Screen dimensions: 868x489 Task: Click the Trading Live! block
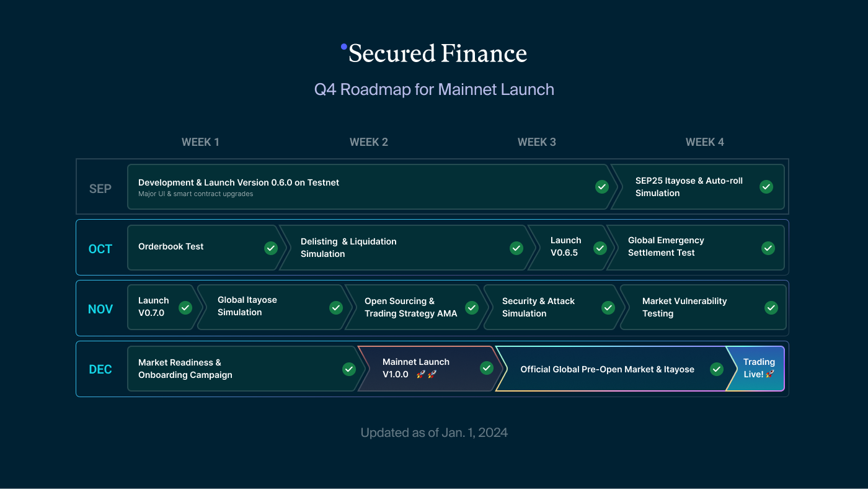point(758,368)
